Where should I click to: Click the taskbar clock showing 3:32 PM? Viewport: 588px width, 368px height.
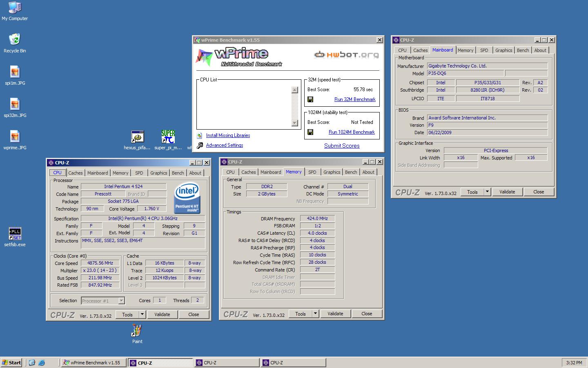[x=574, y=363]
